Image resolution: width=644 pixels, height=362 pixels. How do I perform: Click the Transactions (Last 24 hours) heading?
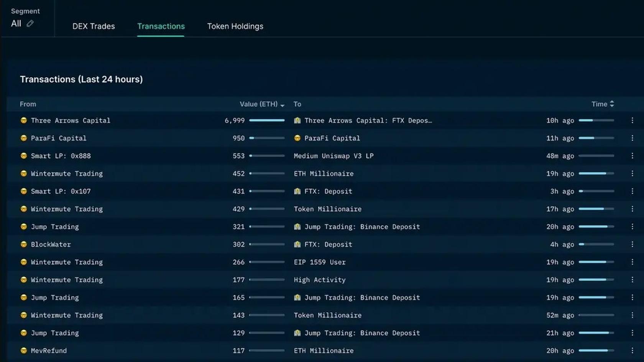pyautogui.click(x=81, y=79)
